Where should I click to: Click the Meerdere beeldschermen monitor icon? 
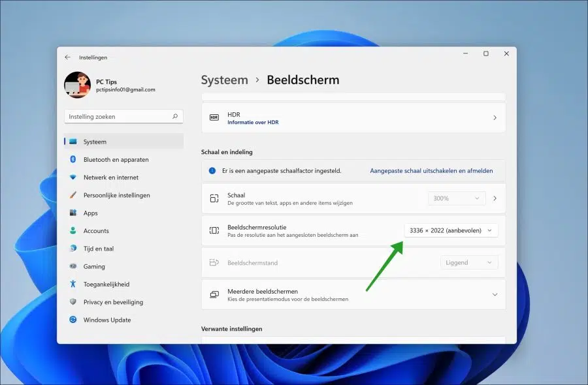click(214, 295)
